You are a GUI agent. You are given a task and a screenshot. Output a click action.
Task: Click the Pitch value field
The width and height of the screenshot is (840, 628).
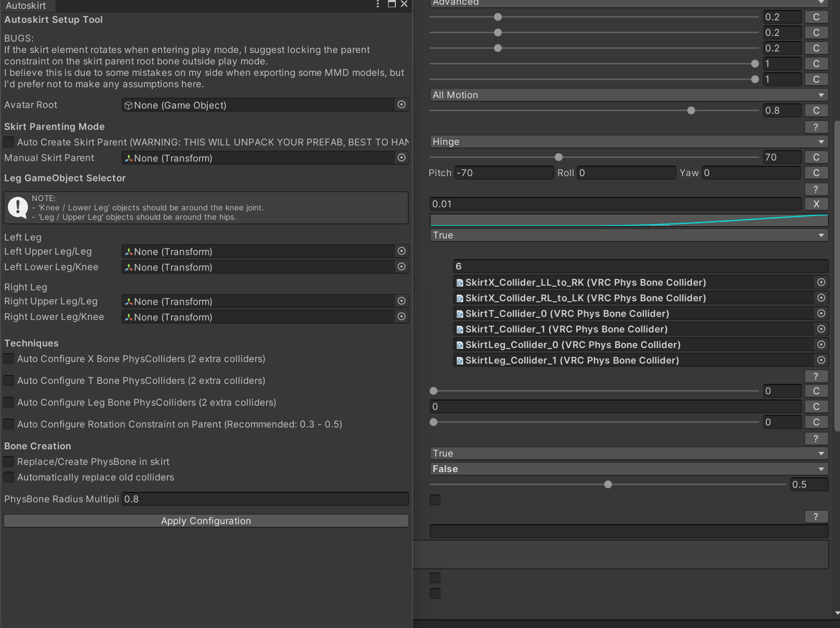coord(504,173)
